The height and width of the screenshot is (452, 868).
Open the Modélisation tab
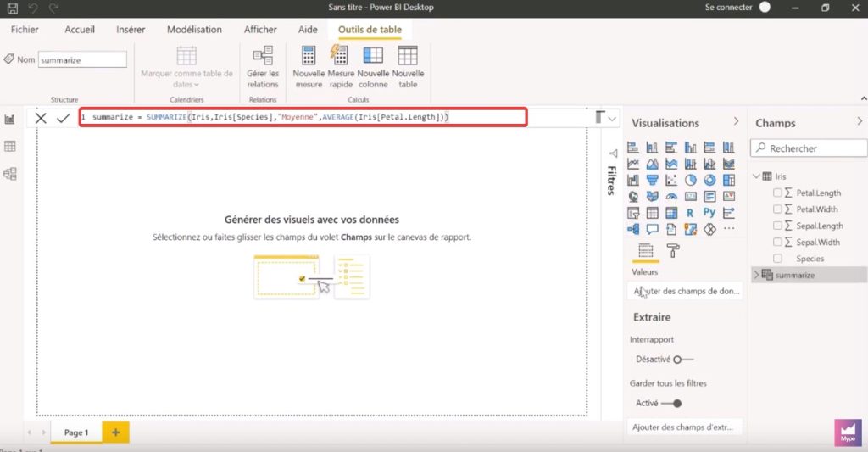point(194,30)
